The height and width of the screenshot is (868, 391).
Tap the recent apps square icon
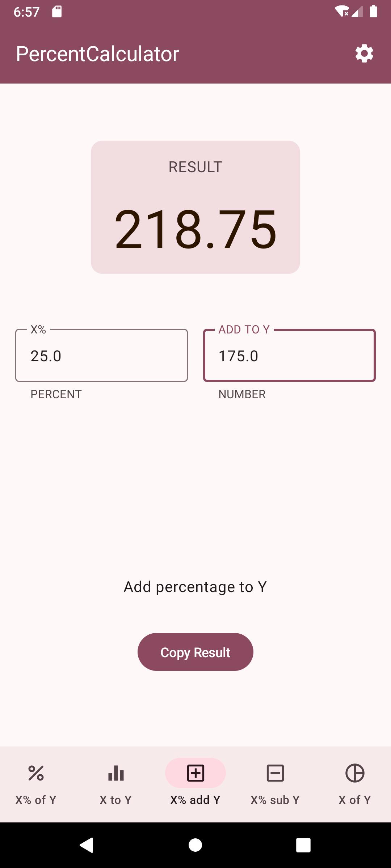tap(303, 845)
